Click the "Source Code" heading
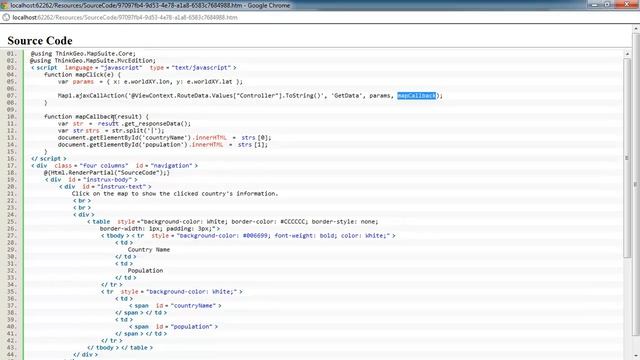This screenshot has width=640, height=360. pos(40,41)
